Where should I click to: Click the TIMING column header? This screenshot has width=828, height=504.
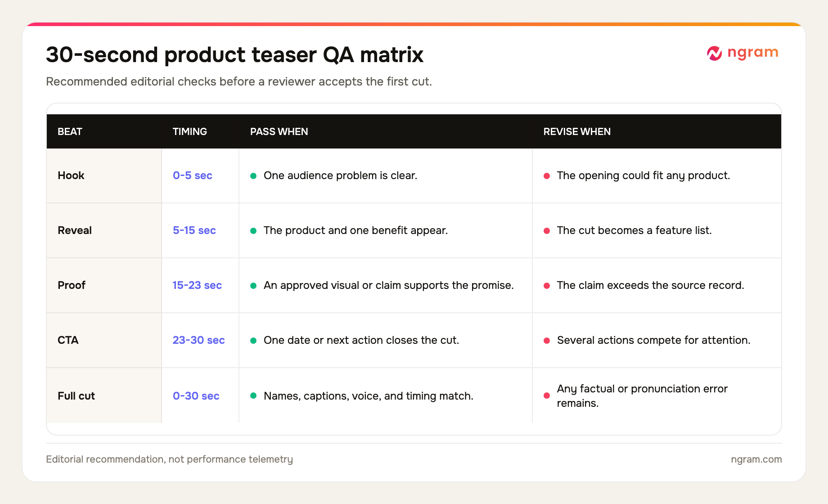click(x=189, y=131)
